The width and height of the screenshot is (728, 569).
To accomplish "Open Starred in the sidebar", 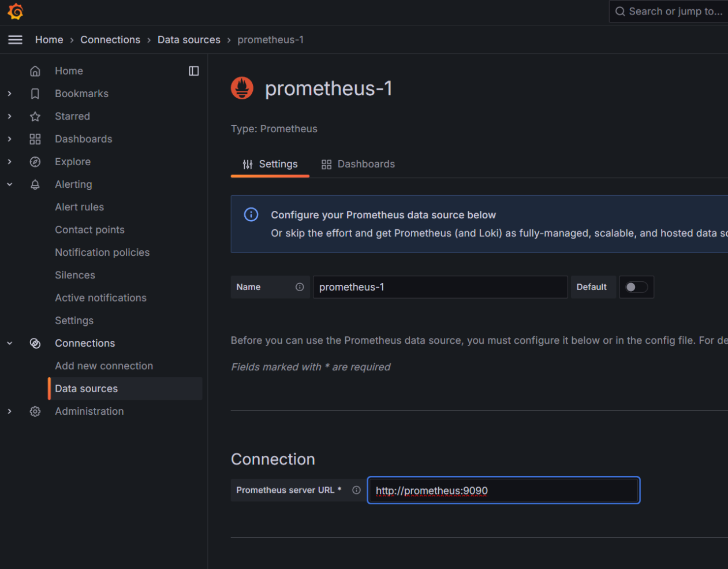I will [72, 116].
